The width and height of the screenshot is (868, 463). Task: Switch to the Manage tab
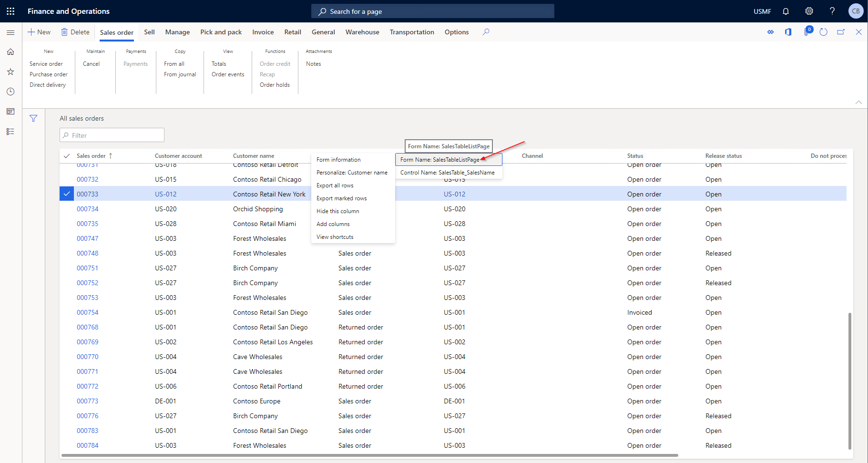(x=177, y=32)
